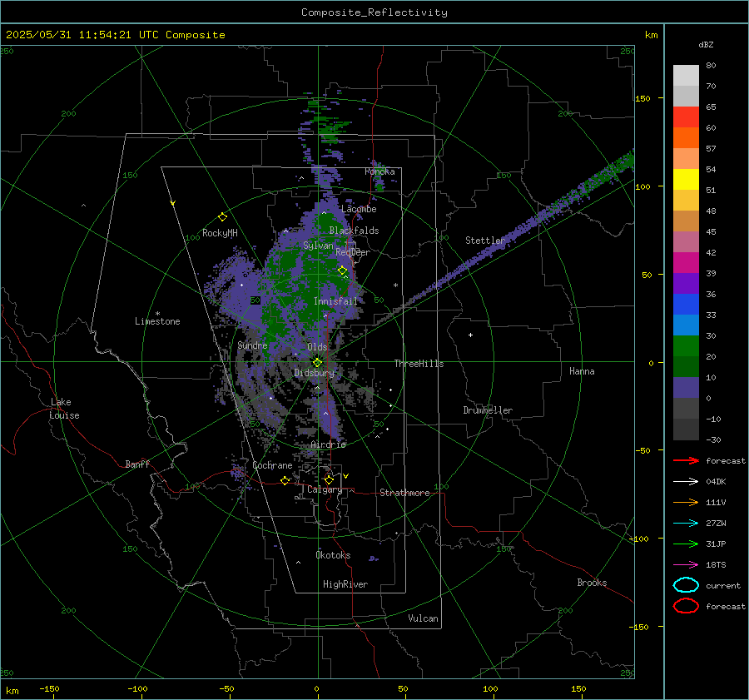Click the 36 dBZ purple swatch
The image size is (749, 700).
(686, 283)
